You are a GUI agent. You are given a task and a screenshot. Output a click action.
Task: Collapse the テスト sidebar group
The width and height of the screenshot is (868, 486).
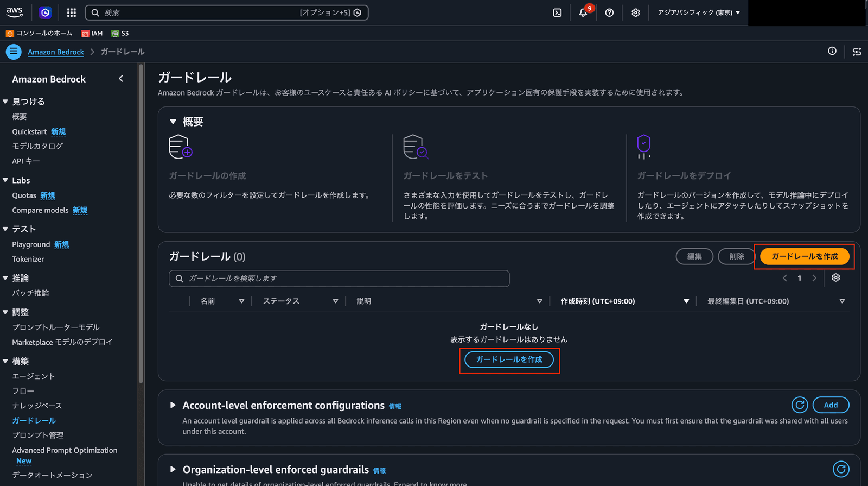tap(5, 229)
